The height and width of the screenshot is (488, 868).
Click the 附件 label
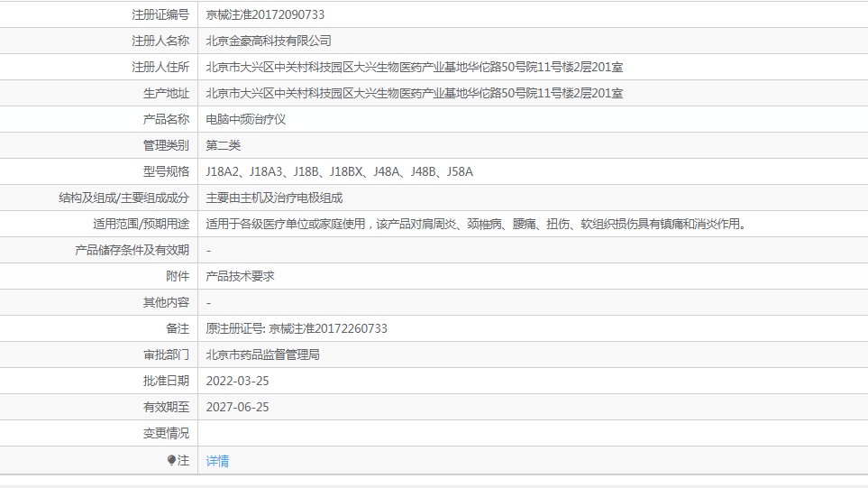178,276
